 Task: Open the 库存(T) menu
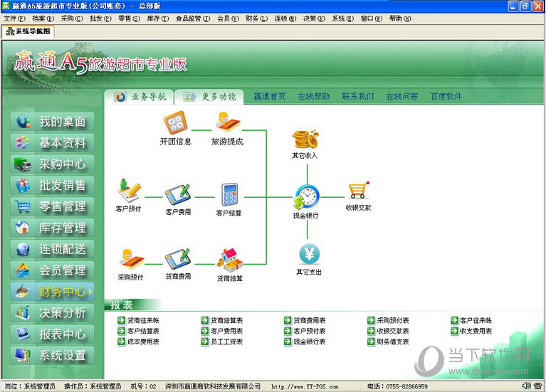(158, 18)
